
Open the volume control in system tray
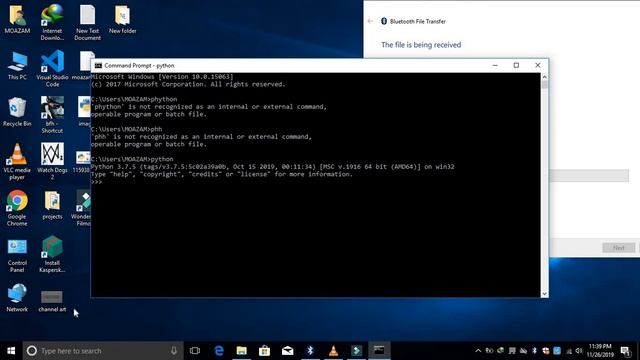579,351
